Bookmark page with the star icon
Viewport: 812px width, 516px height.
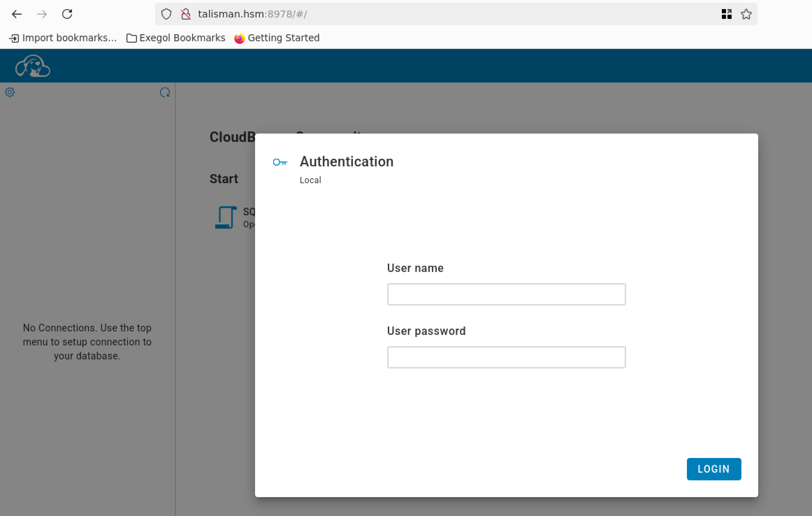point(746,14)
